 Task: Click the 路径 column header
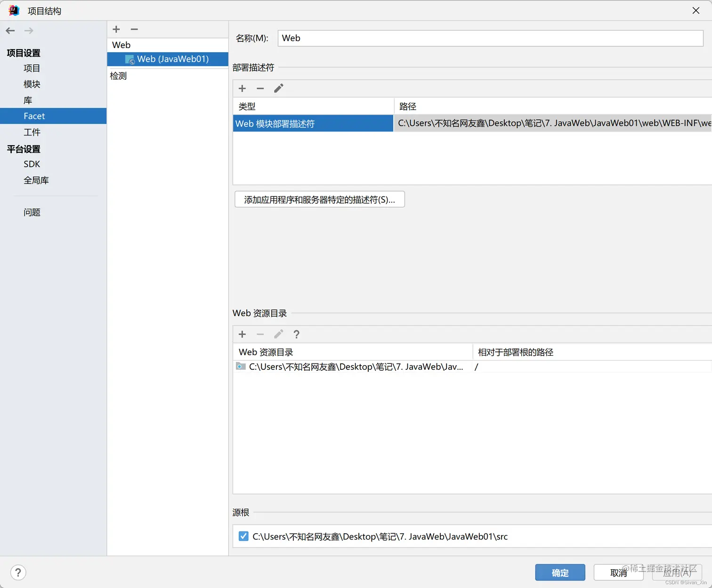pos(553,106)
